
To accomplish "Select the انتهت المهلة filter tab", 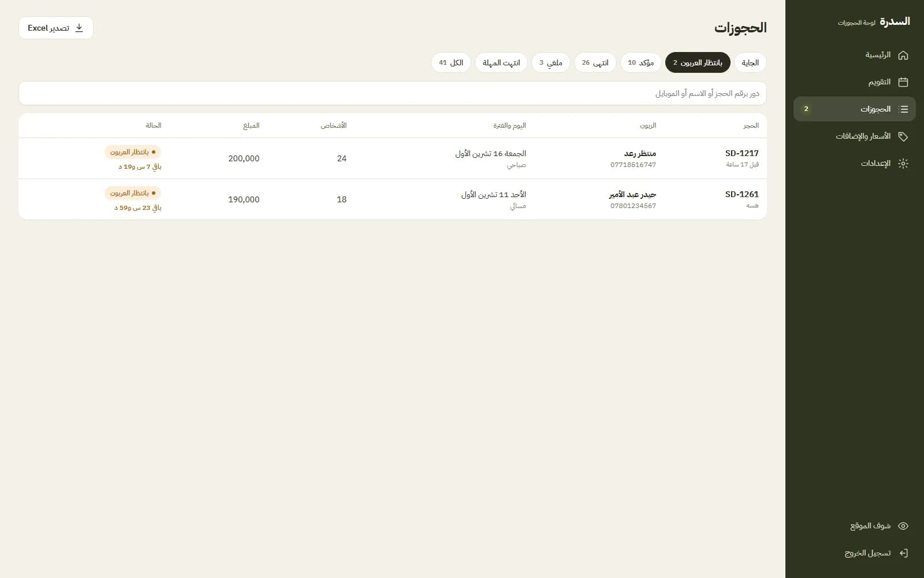I will click(x=501, y=62).
